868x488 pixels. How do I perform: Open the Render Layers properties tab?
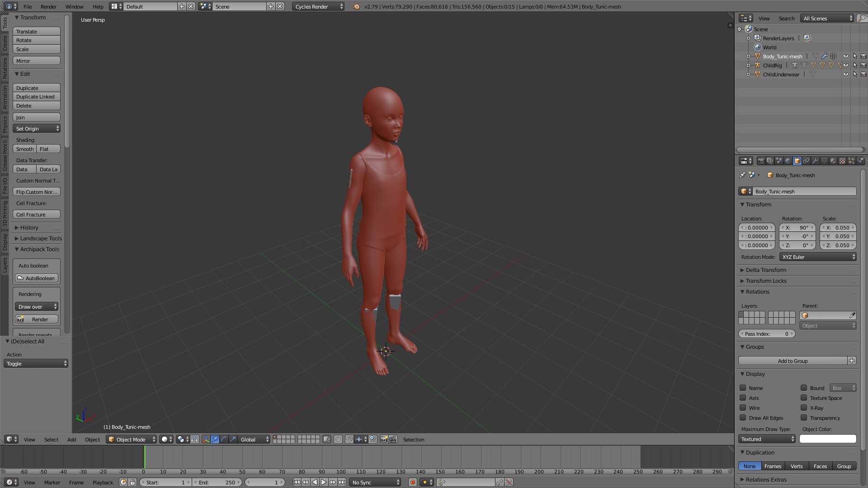point(770,161)
